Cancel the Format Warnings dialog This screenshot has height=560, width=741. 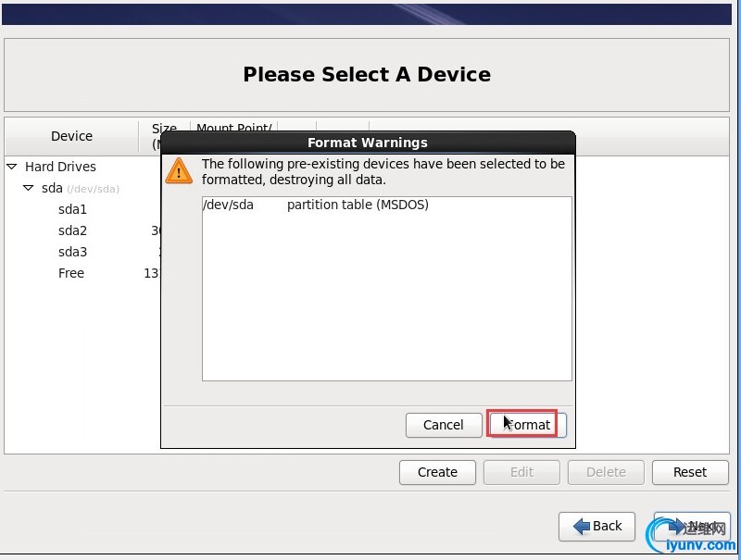443,425
